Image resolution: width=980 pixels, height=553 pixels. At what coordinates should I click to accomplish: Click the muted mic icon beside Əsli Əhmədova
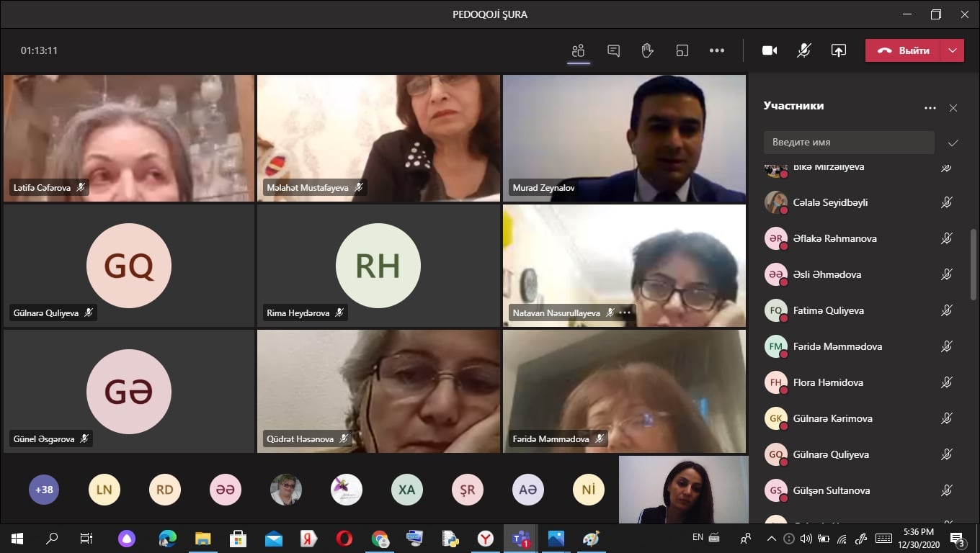(x=947, y=274)
